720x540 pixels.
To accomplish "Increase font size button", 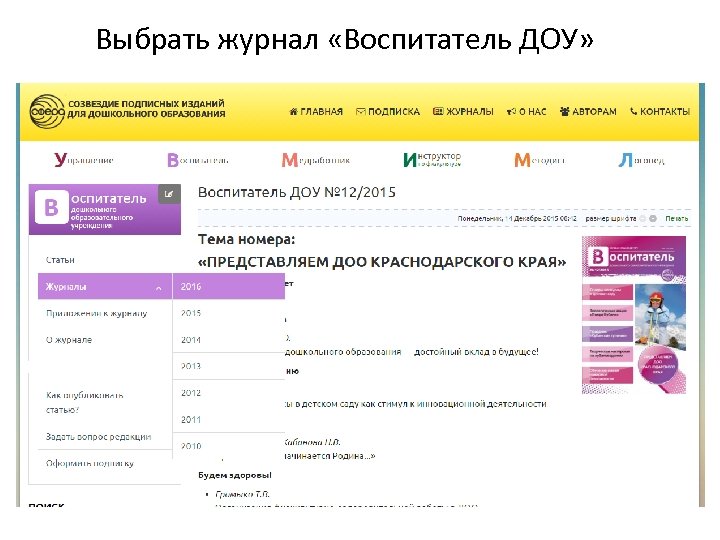I will [x=653, y=219].
